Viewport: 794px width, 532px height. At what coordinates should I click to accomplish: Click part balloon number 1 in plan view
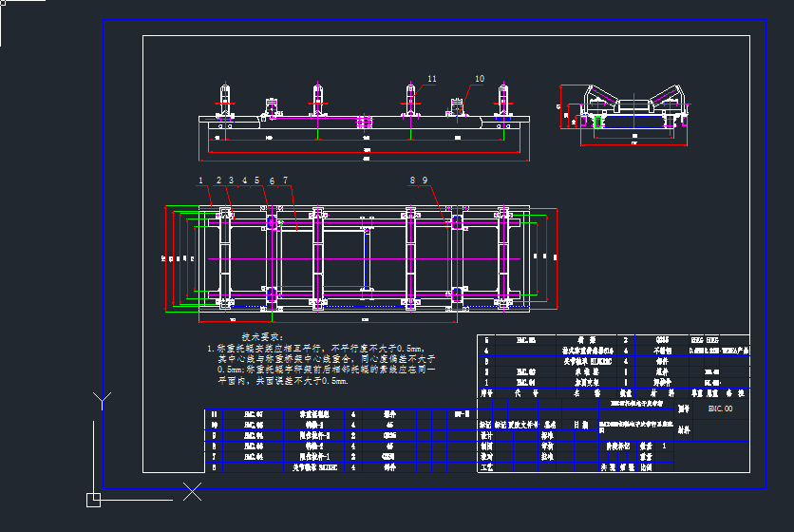[200, 180]
